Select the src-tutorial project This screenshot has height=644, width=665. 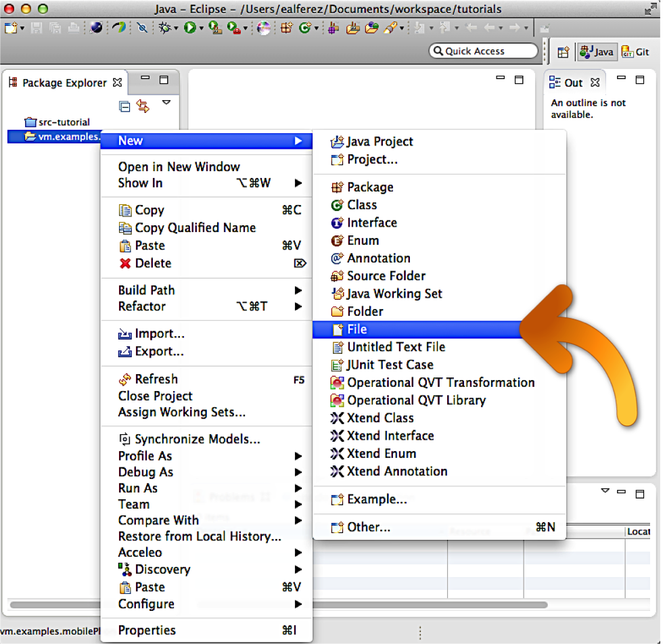tap(58, 122)
